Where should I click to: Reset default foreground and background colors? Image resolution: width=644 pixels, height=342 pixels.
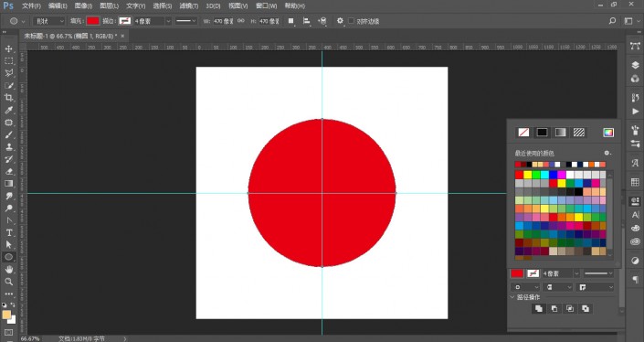[4, 305]
